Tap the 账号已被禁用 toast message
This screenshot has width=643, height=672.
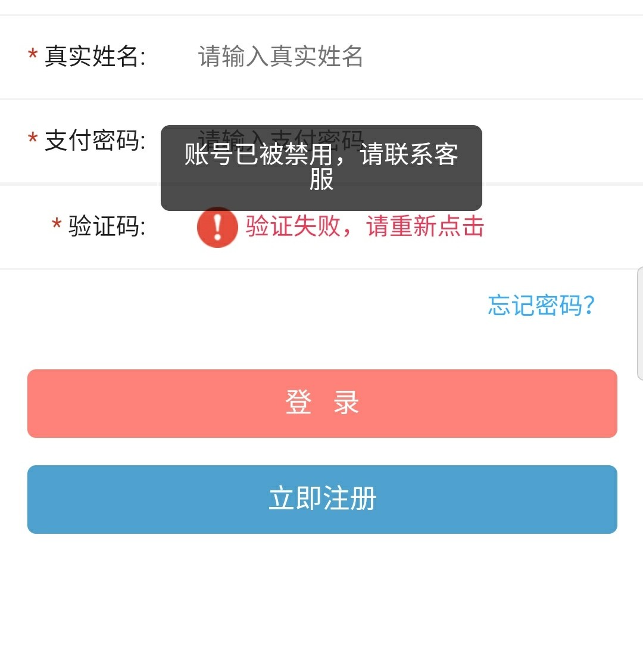321,167
